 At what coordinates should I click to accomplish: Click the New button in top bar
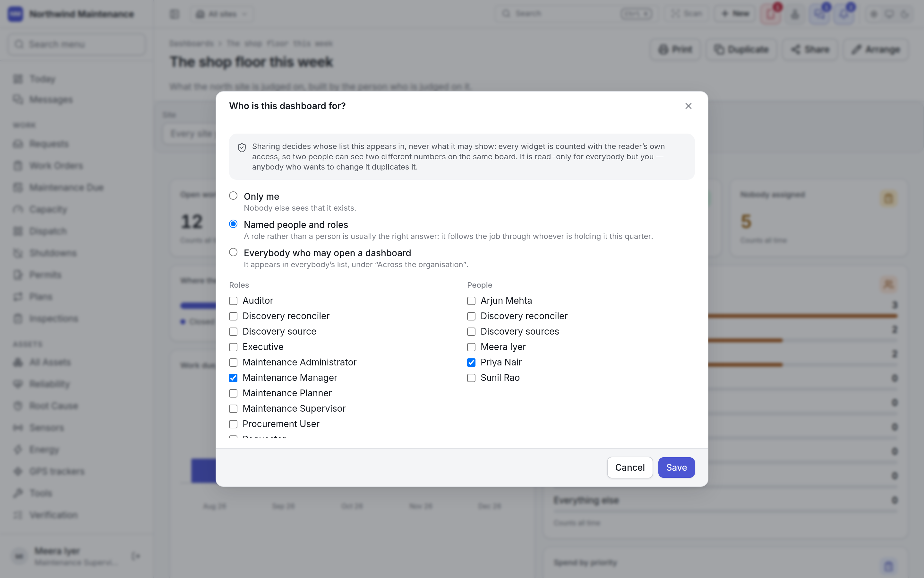pyautogui.click(x=735, y=14)
